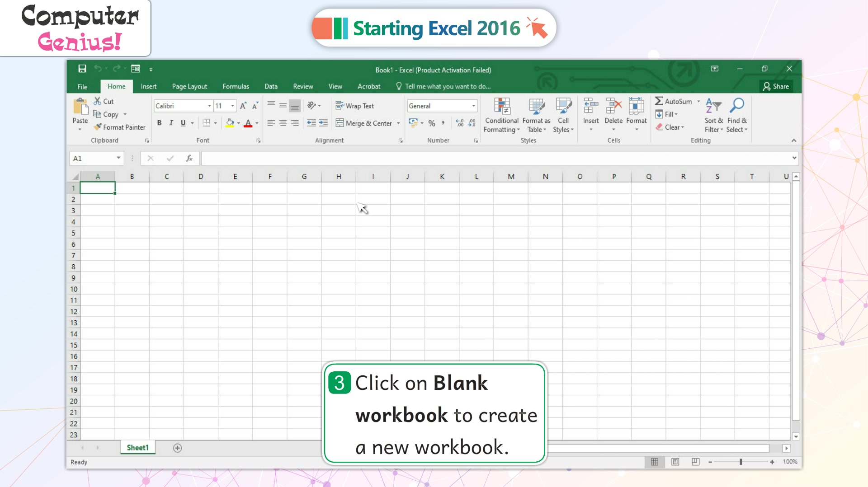Open the Fill dropdown
868x487 pixels.
[667, 114]
